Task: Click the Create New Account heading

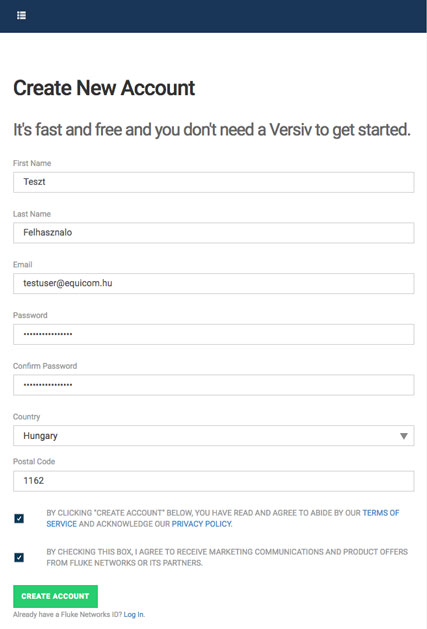Action: 104,88
